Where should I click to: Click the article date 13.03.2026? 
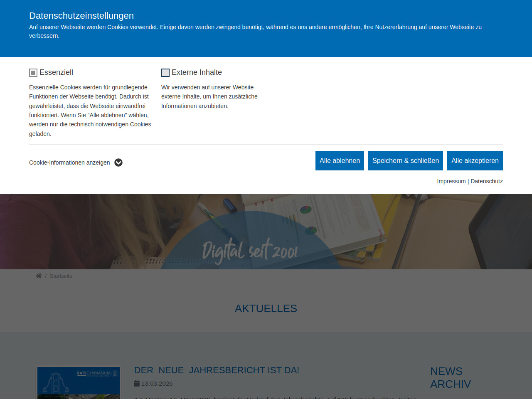[157, 384]
